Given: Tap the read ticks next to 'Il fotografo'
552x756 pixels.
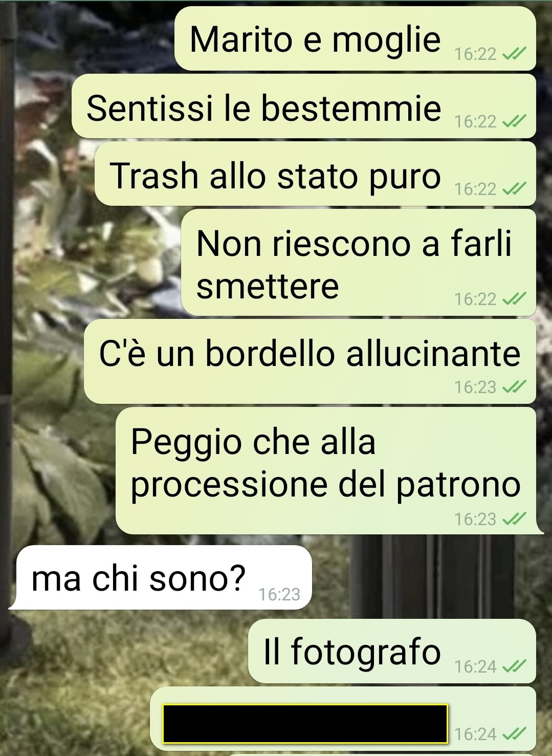Looking at the screenshot, I should click(514, 666).
